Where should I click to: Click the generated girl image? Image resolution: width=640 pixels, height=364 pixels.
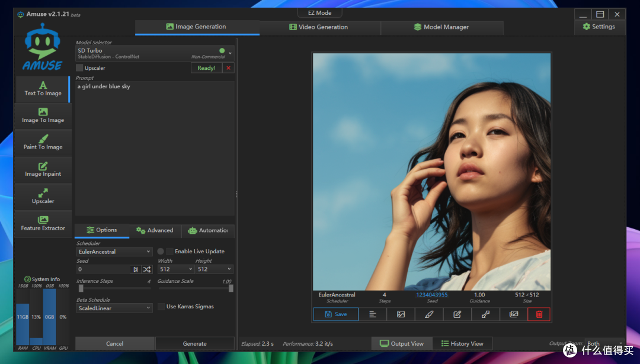pyautogui.click(x=432, y=172)
